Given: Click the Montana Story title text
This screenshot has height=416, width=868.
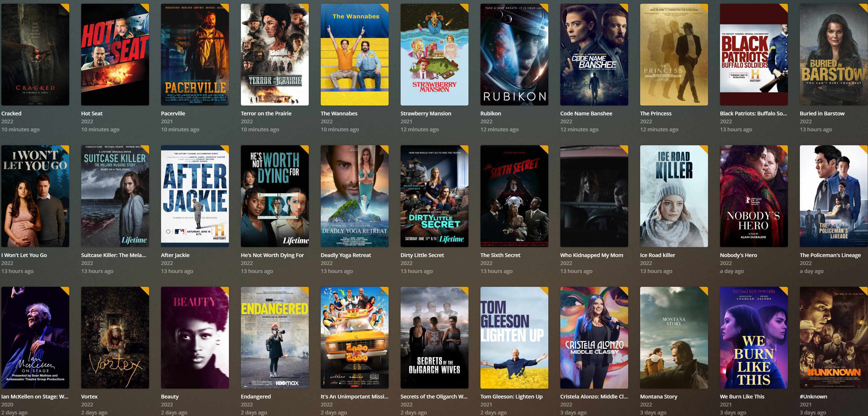Looking at the screenshot, I should pos(659,397).
